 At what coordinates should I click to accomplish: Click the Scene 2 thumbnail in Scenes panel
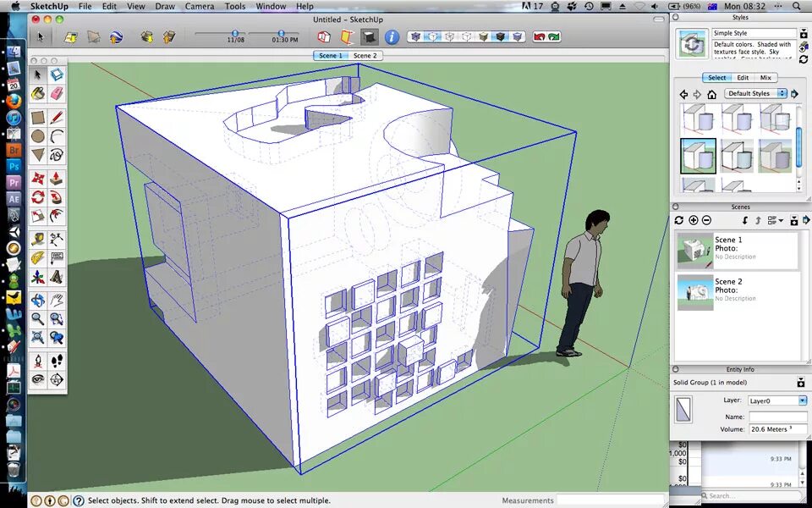tap(695, 293)
